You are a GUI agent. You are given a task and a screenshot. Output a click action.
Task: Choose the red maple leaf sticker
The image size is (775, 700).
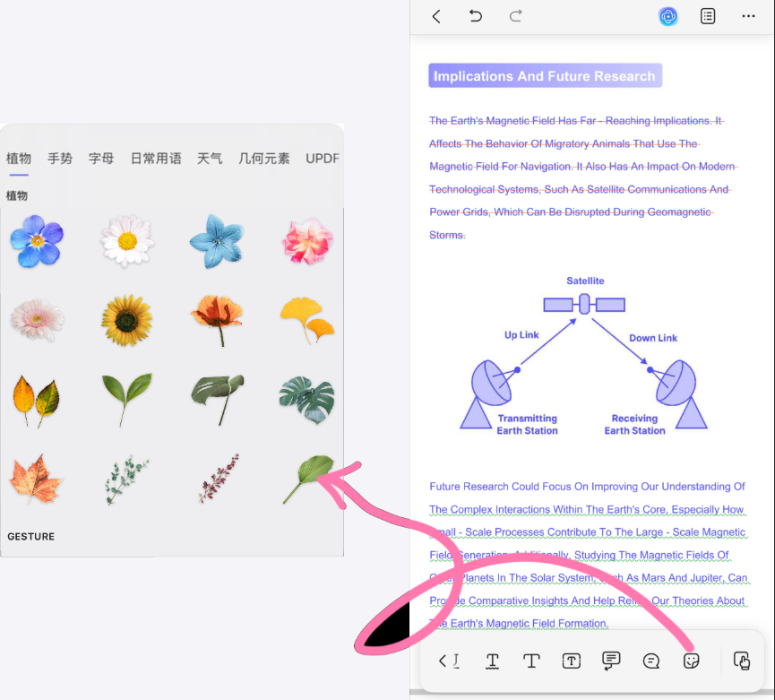36,479
